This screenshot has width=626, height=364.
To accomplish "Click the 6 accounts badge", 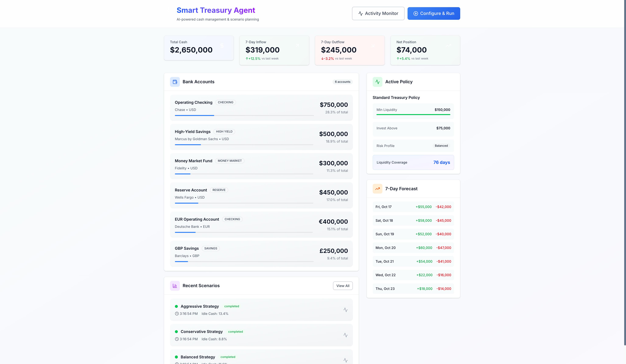I will point(342,82).
